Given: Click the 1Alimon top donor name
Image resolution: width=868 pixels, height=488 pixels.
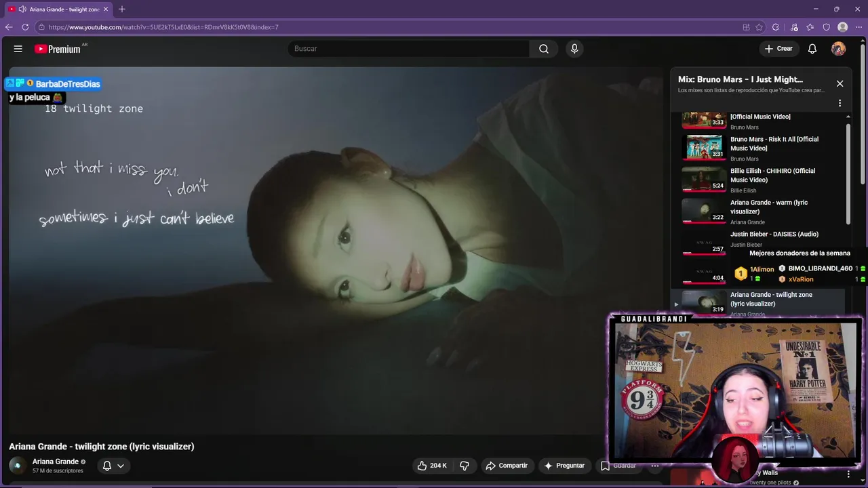Looking at the screenshot, I should point(762,269).
